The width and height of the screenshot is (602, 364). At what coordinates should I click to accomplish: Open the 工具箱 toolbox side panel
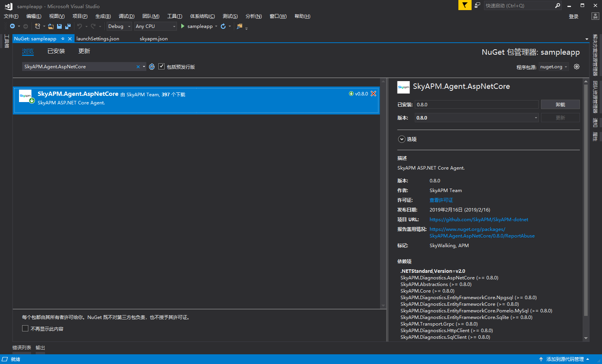[x=7, y=41]
